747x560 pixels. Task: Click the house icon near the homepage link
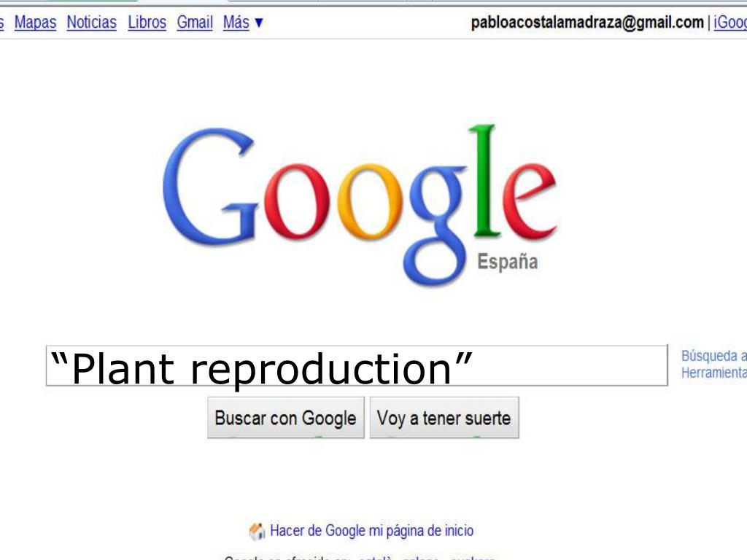tap(257, 531)
